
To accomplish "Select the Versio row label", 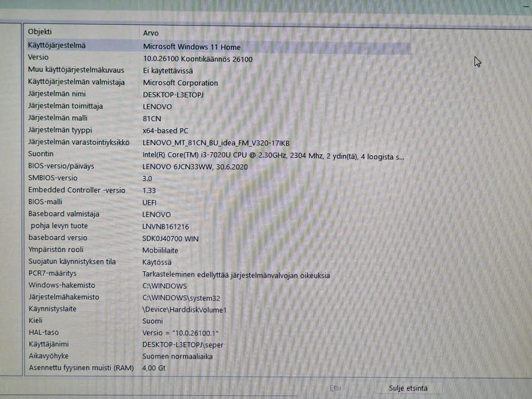I will point(38,57).
